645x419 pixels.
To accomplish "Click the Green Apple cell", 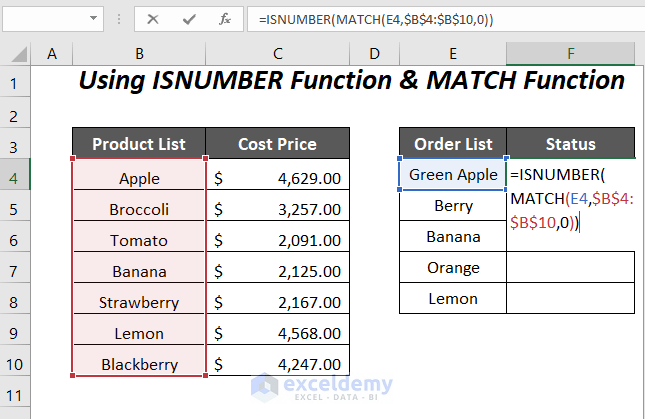I will coord(453,175).
